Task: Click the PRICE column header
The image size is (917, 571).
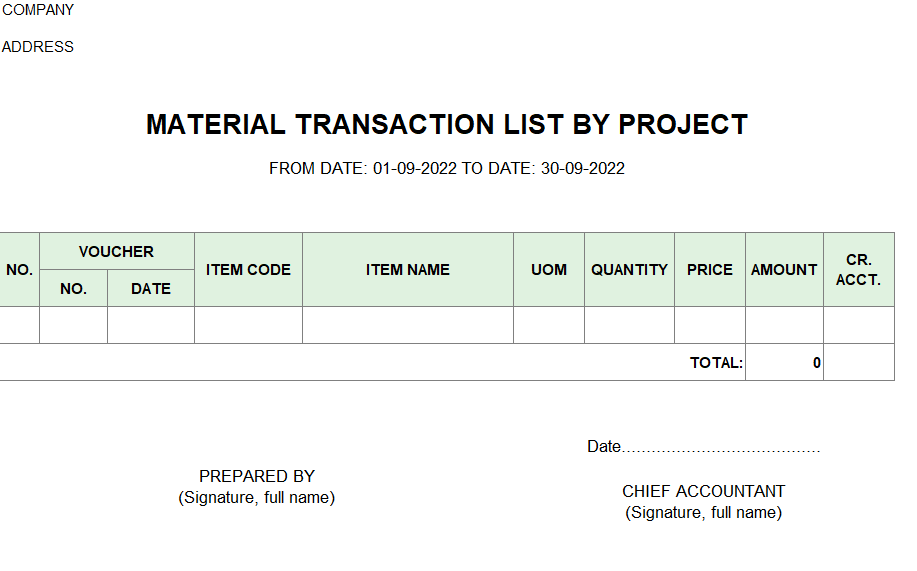Action: [x=710, y=270]
